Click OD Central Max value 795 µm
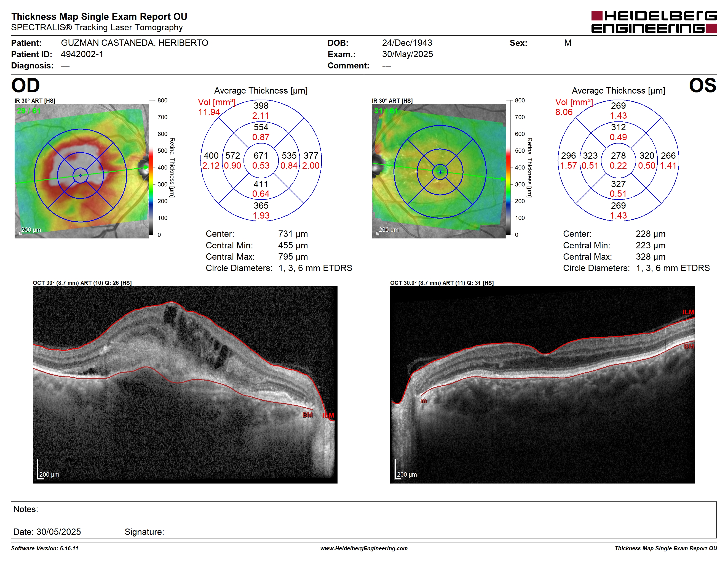 (x=293, y=257)
